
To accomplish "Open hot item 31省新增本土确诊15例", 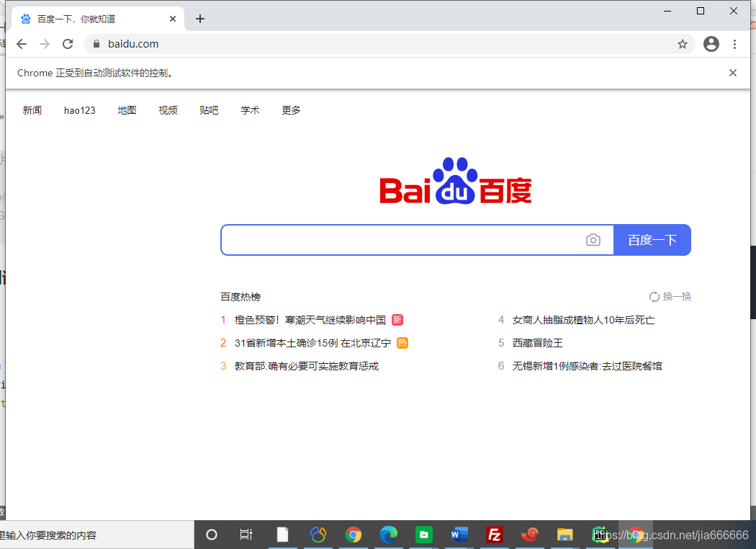I will coord(312,343).
